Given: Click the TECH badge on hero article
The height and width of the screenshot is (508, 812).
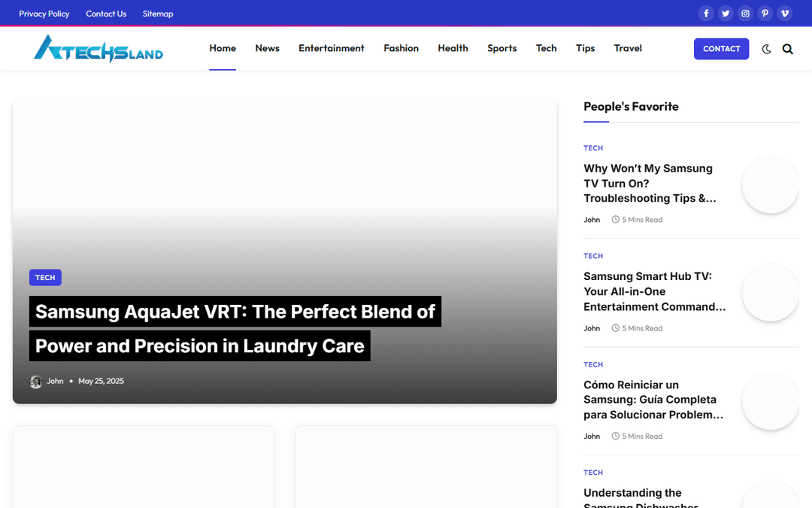Looking at the screenshot, I should click(46, 277).
